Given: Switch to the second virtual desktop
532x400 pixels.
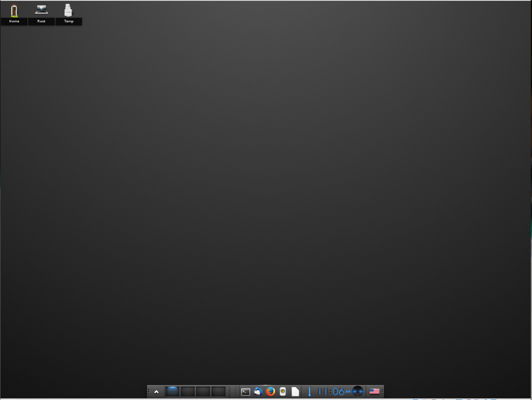Looking at the screenshot, I should (188, 391).
